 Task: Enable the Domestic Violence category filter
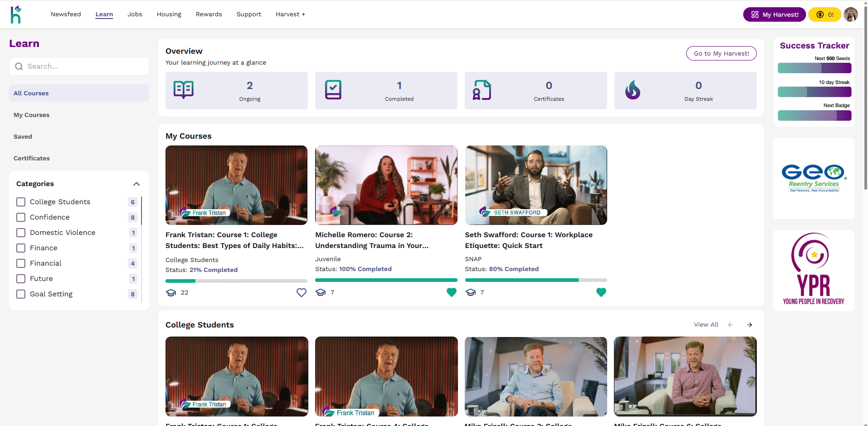[21, 233]
